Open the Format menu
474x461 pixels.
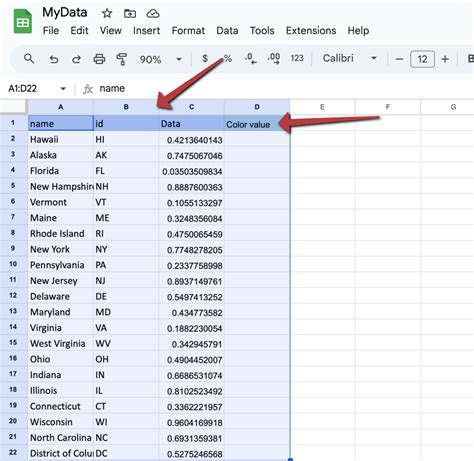tap(188, 31)
